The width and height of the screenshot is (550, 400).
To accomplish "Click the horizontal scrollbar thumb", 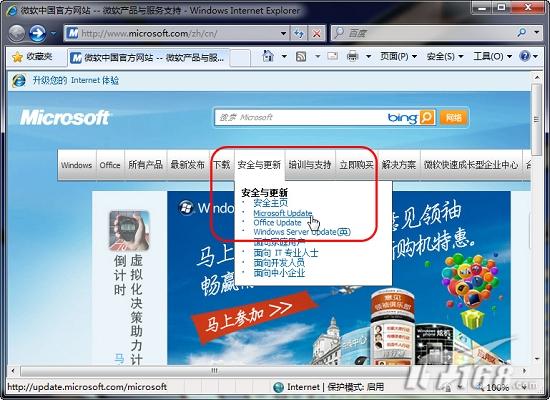I will click(x=215, y=371).
